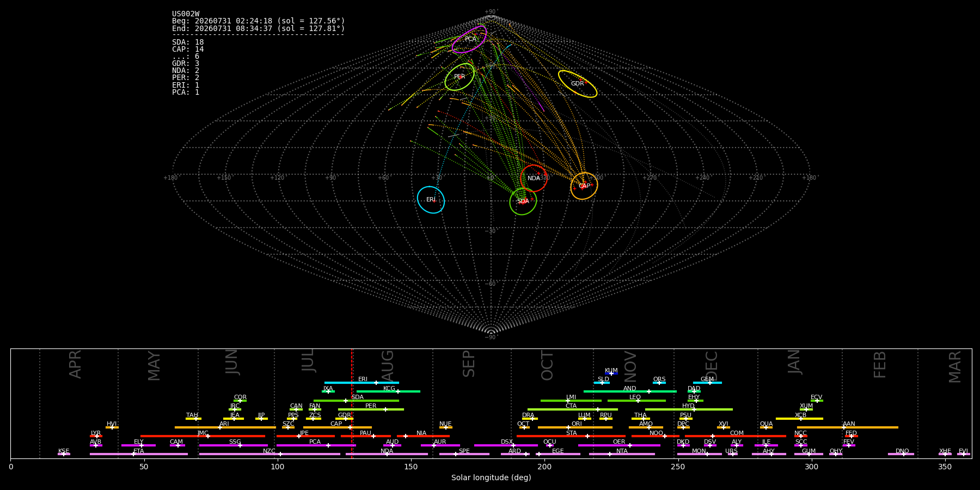Click the STA red timeline bar
Screen dimensions: 980x490
point(571,436)
